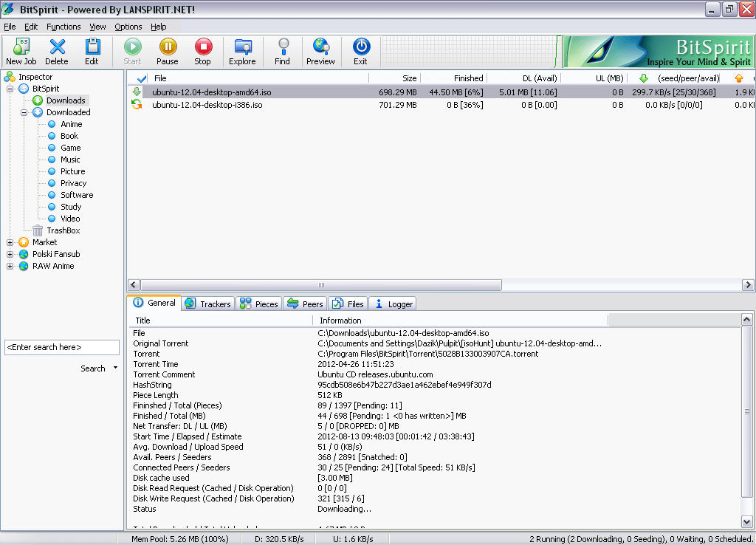
Task: Collapse the Downloaded tree node
Action: (x=24, y=112)
